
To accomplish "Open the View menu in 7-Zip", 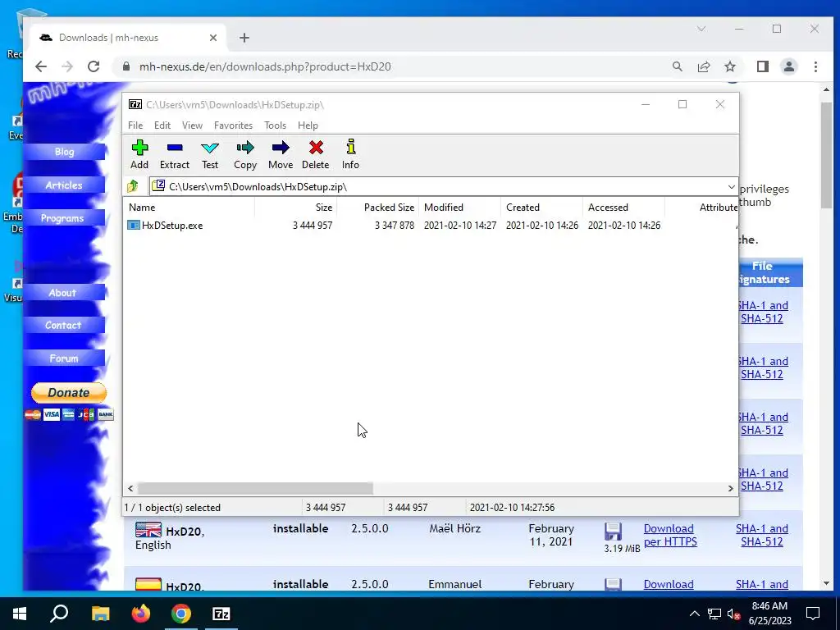I will (x=192, y=125).
